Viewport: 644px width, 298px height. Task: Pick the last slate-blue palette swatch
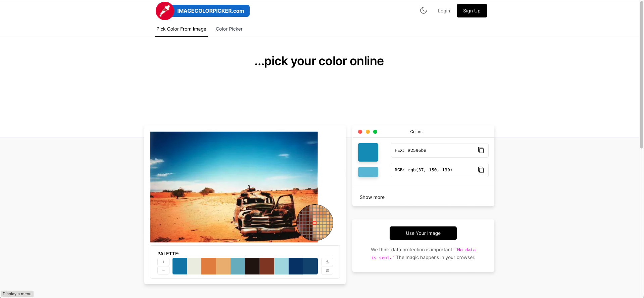310,266
